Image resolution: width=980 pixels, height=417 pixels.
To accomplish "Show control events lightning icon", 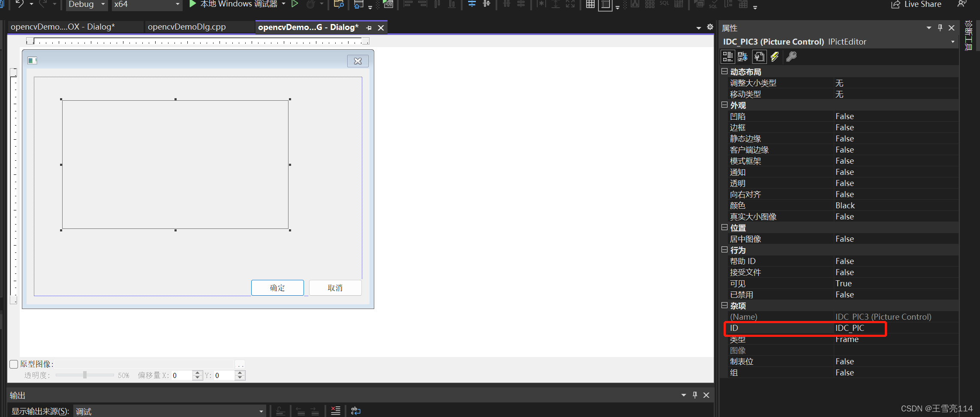I will pos(775,57).
